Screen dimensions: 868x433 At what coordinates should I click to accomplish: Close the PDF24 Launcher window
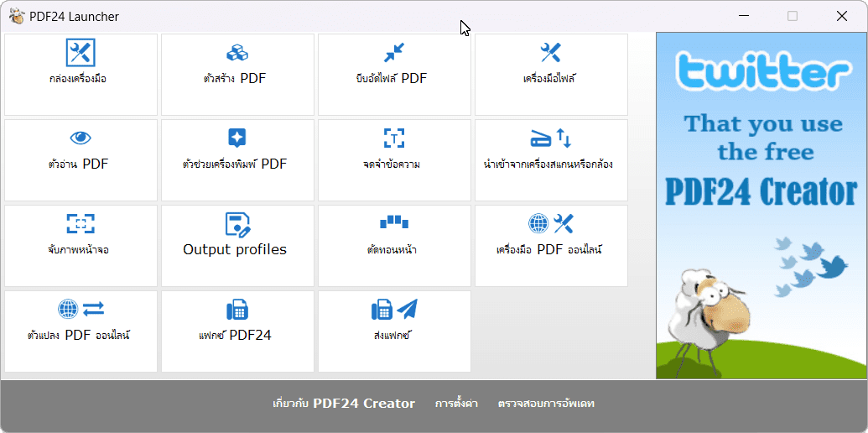point(842,17)
